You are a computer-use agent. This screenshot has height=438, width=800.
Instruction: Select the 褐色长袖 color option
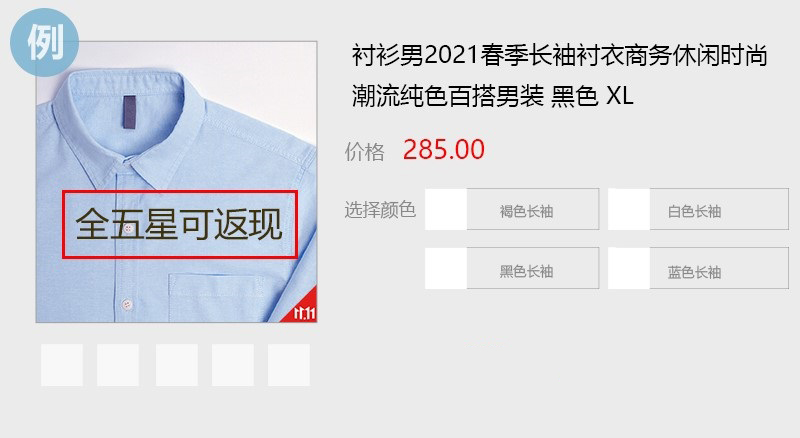point(533,209)
